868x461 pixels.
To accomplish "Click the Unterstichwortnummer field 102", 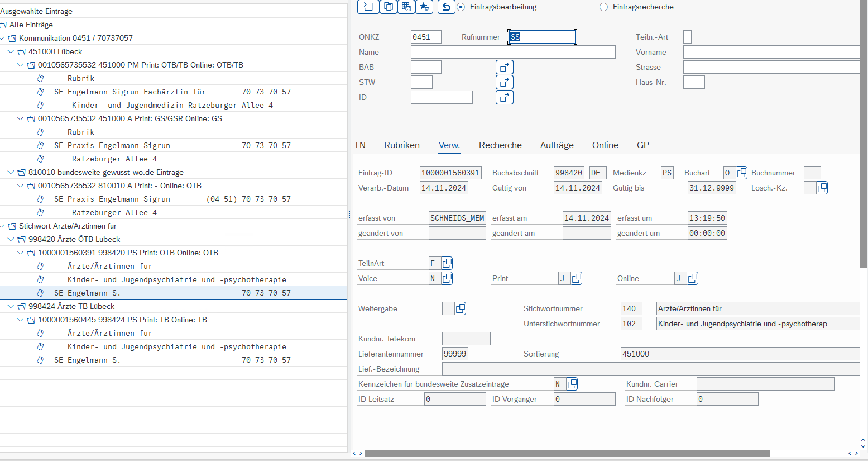I will (631, 324).
